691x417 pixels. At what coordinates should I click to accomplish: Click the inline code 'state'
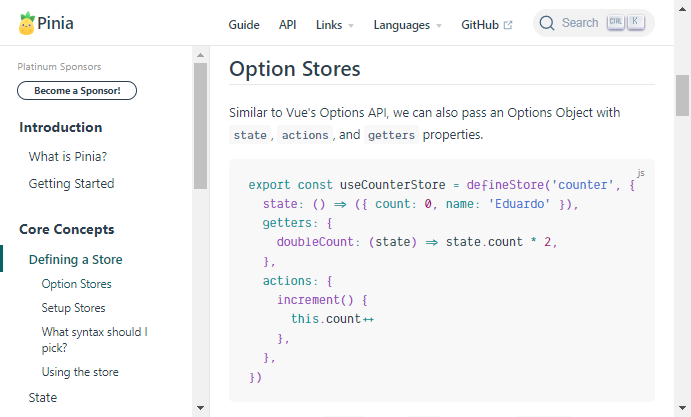pos(250,135)
